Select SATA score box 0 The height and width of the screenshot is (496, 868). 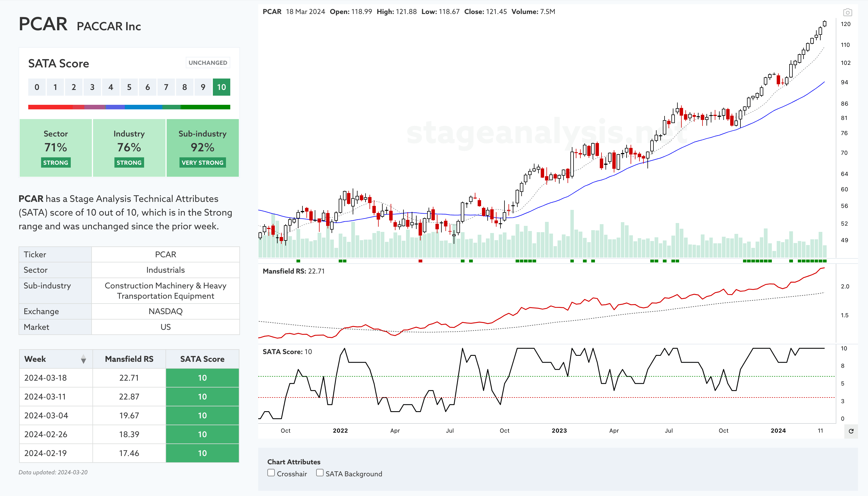[37, 87]
